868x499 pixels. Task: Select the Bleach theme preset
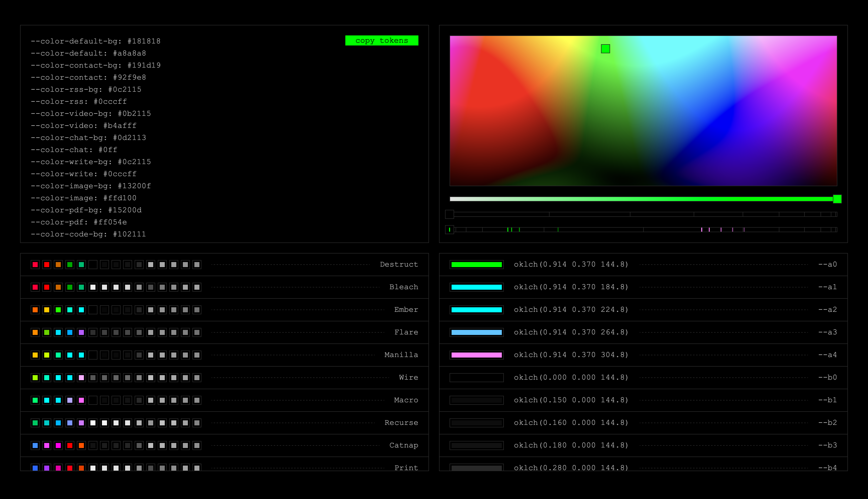(x=404, y=287)
